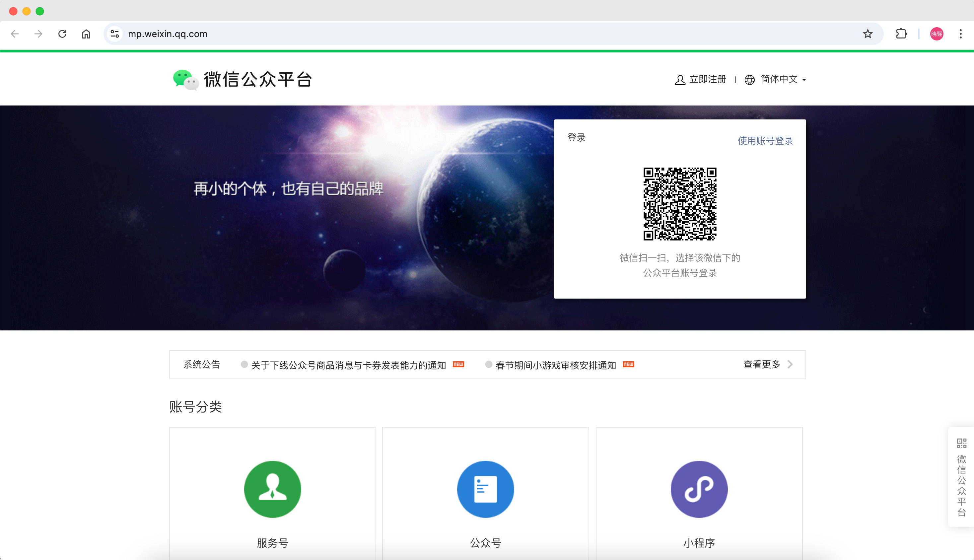Screen dimensions: 974x560
Task: Click the NEW badge after 卡券发表能力的通知
Action: [x=458, y=364]
